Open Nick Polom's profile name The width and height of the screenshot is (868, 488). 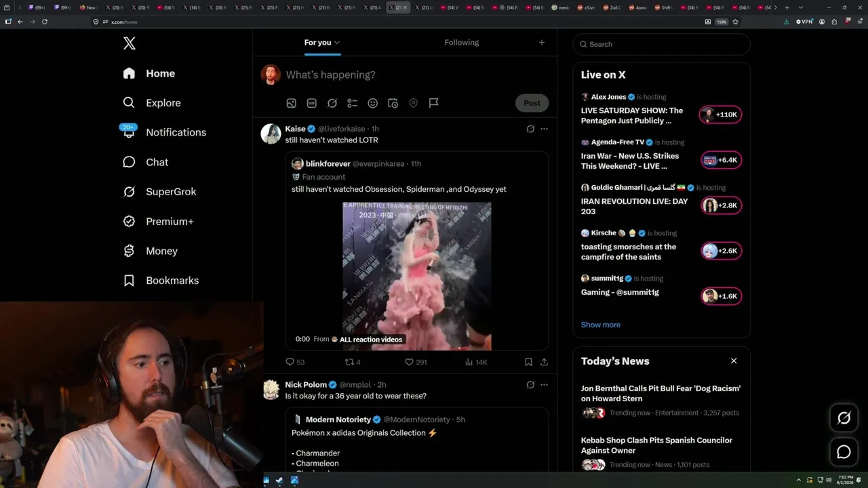pyautogui.click(x=306, y=385)
